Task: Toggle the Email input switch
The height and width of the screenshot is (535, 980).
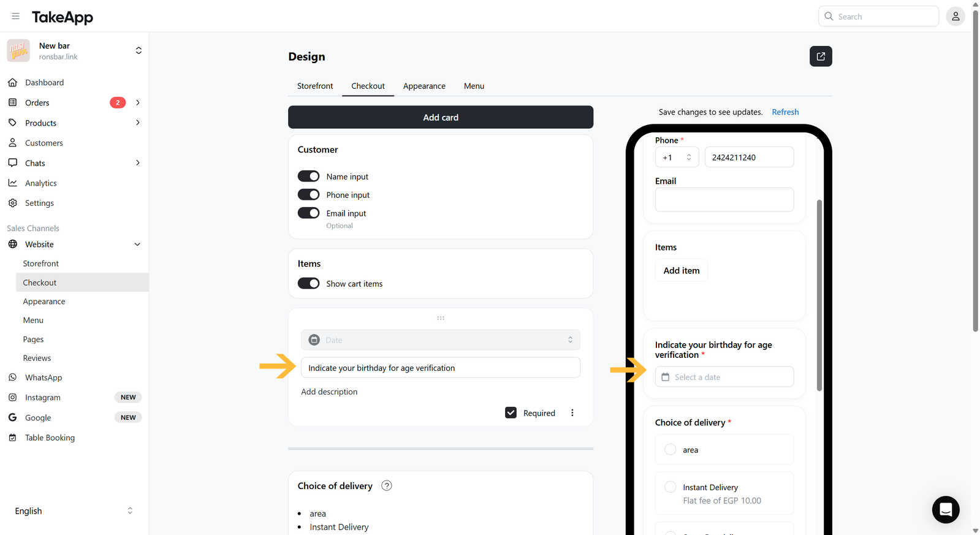Action: [308, 213]
